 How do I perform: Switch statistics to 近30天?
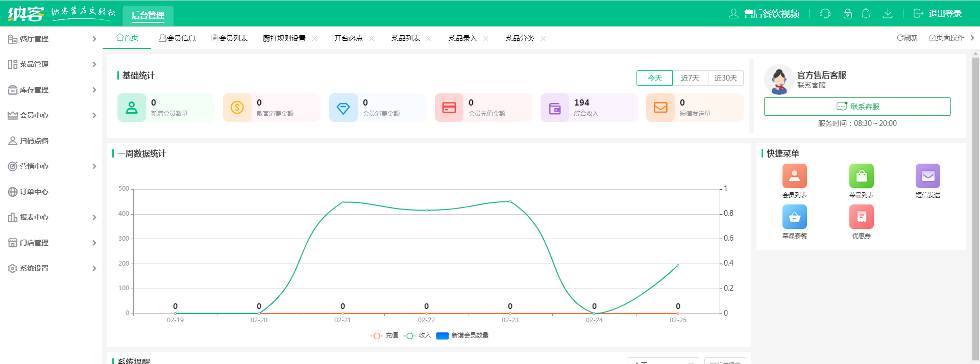point(725,78)
